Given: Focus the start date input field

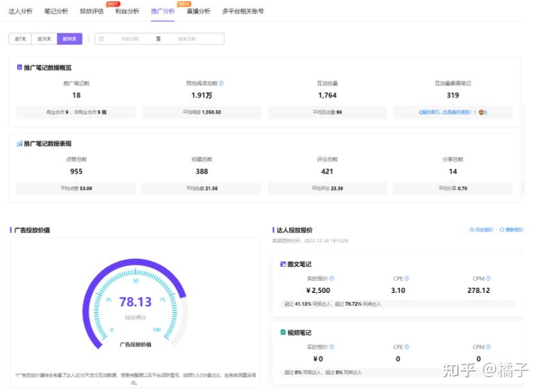Looking at the screenshot, I should click(x=130, y=39).
